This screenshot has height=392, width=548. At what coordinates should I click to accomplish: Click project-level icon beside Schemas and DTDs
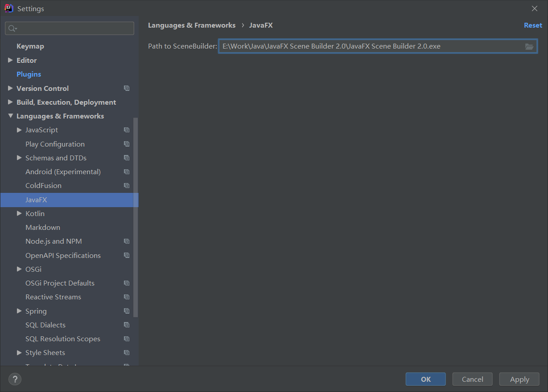127,158
